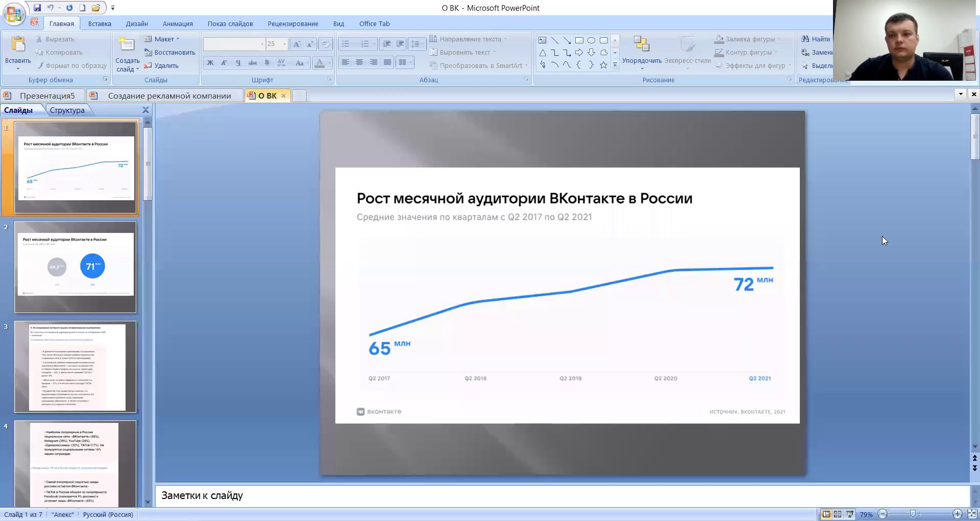The width and height of the screenshot is (980, 521).
Task: Open the Анимация ribbon tab
Action: point(178,23)
